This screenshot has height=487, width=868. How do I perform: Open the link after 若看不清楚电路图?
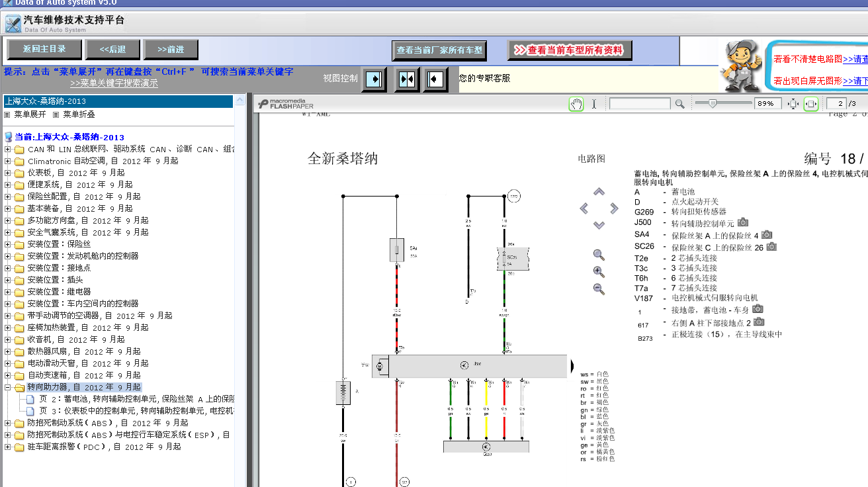[x=855, y=59]
